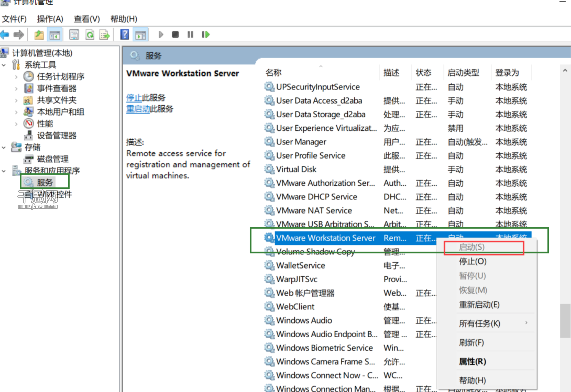Sort by the 启动类型 column header
The height and width of the screenshot is (392, 571).
[x=468, y=72]
